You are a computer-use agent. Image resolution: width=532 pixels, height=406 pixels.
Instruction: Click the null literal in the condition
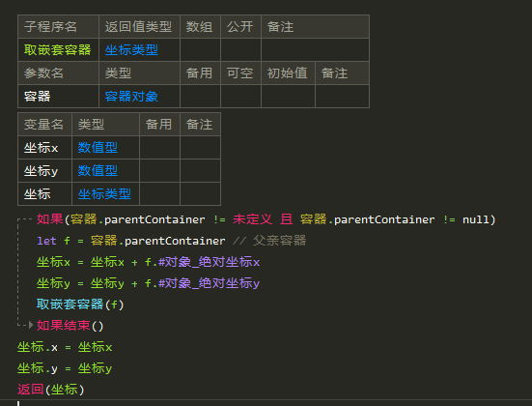click(x=476, y=219)
